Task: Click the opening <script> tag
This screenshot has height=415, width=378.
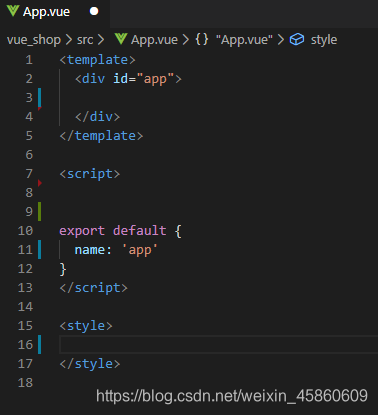Action: point(90,174)
